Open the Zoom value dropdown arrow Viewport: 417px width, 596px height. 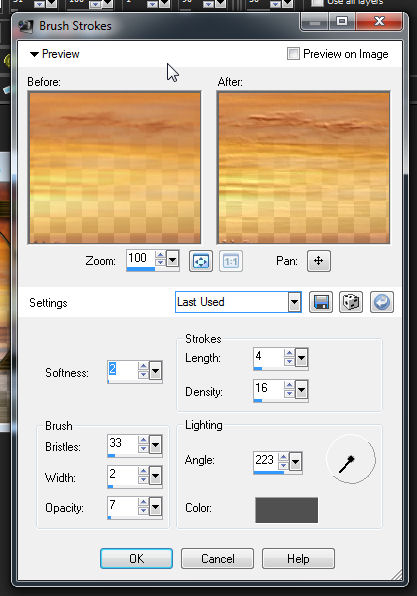point(173,260)
